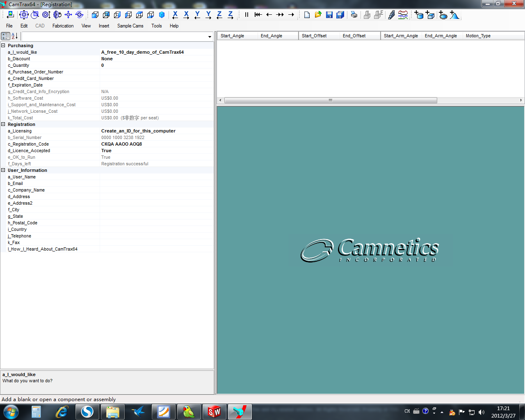Image resolution: width=525 pixels, height=420 pixels.
Task: Open the View menu
Action: point(86,26)
